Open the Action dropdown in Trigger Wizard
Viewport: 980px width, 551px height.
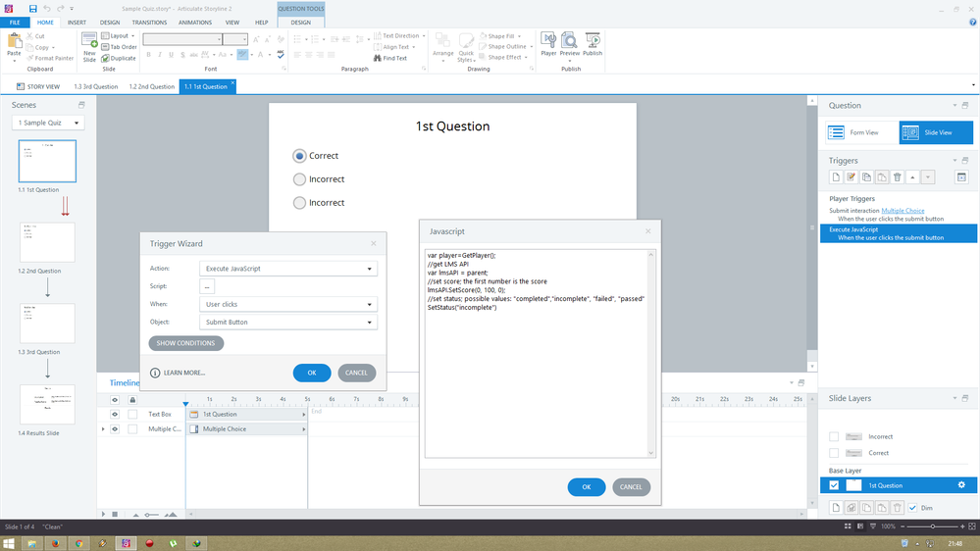pos(287,268)
